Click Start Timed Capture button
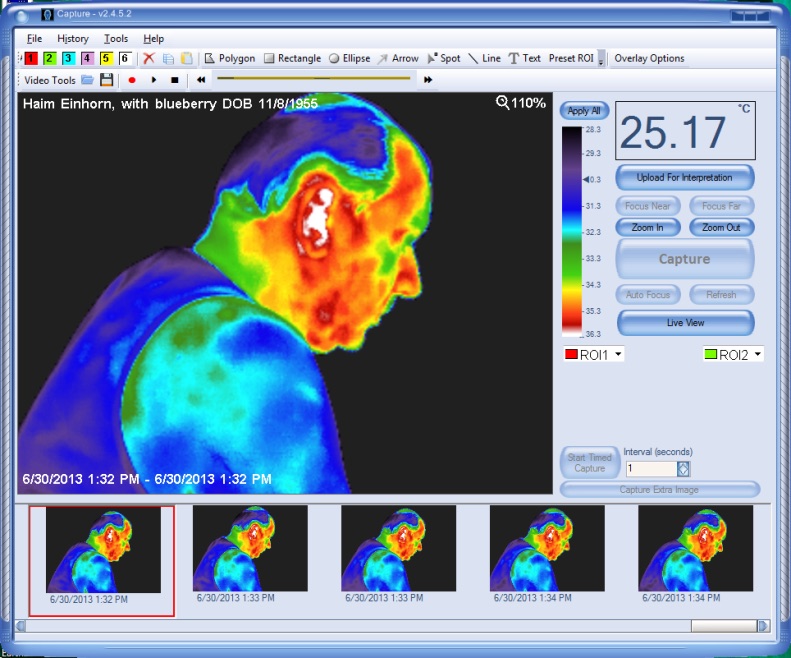791x658 pixels. [589, 463]
